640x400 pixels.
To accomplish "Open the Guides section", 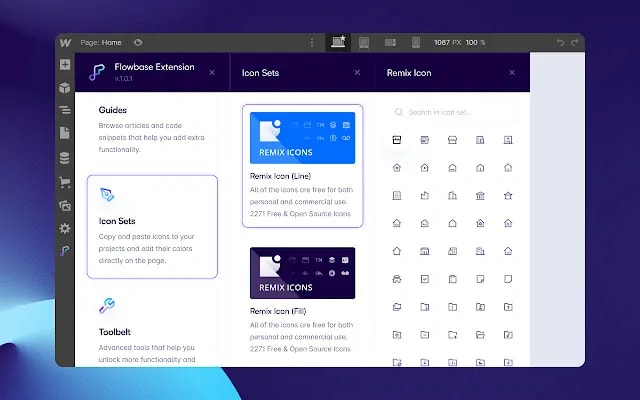I will coord(152,129).
